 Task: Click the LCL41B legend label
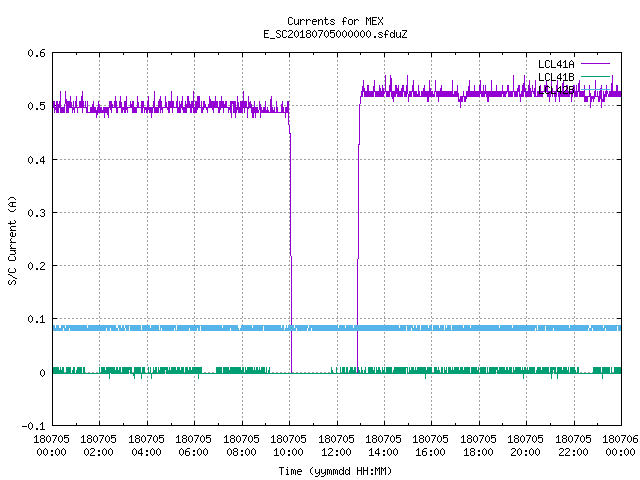556,77
